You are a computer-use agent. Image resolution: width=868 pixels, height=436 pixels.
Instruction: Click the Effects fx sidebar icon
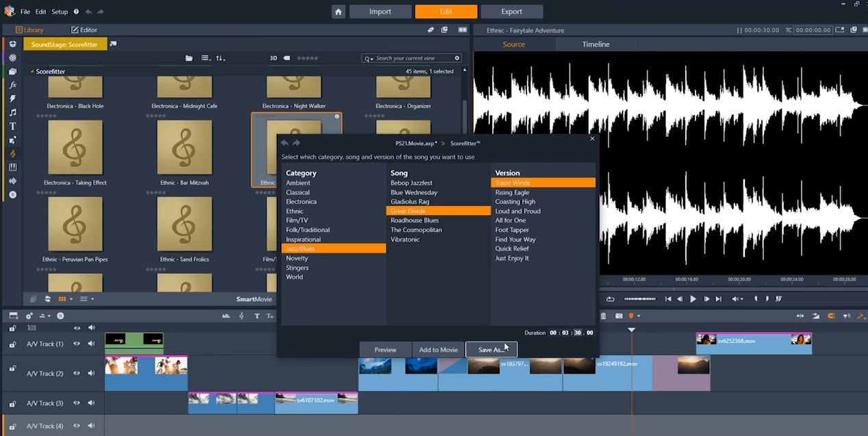pos(12,85)
